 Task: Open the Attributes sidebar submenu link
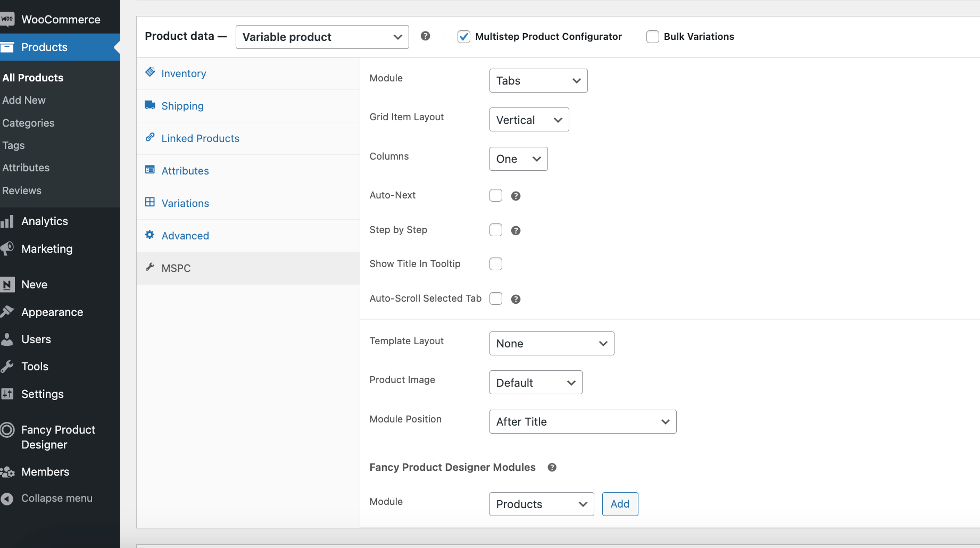[x=26, y=168]
